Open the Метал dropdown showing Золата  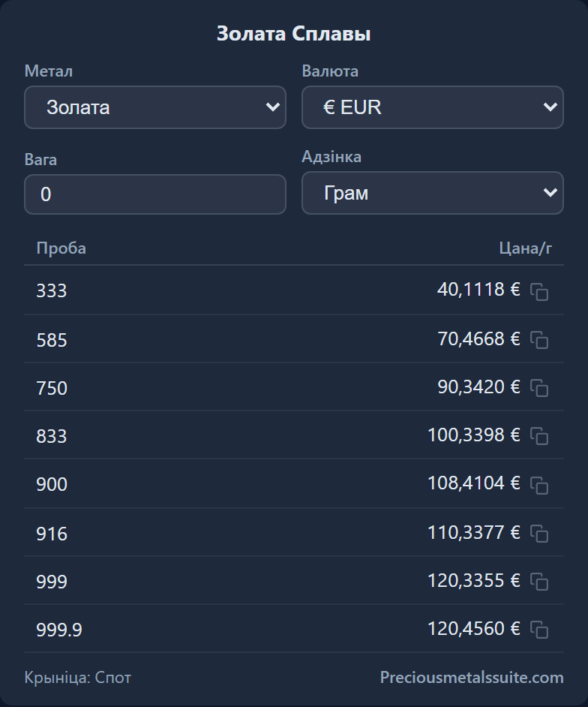pyautogui.click(x=155, y=107)
